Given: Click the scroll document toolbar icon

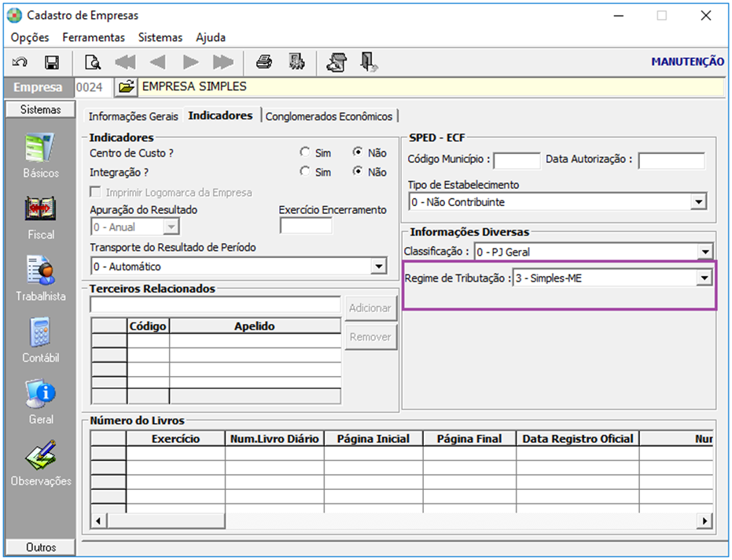Looking at the screenshot, I should pos(337,62).
